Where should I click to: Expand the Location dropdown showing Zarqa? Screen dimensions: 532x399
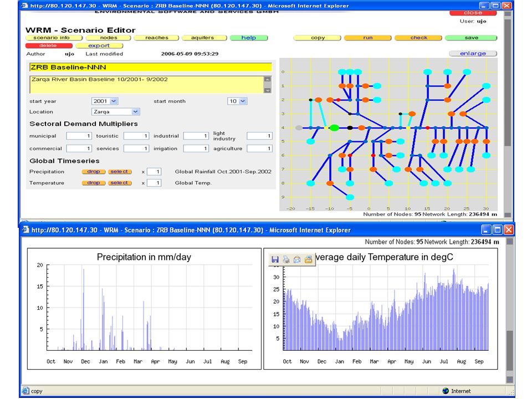[135, 111]
